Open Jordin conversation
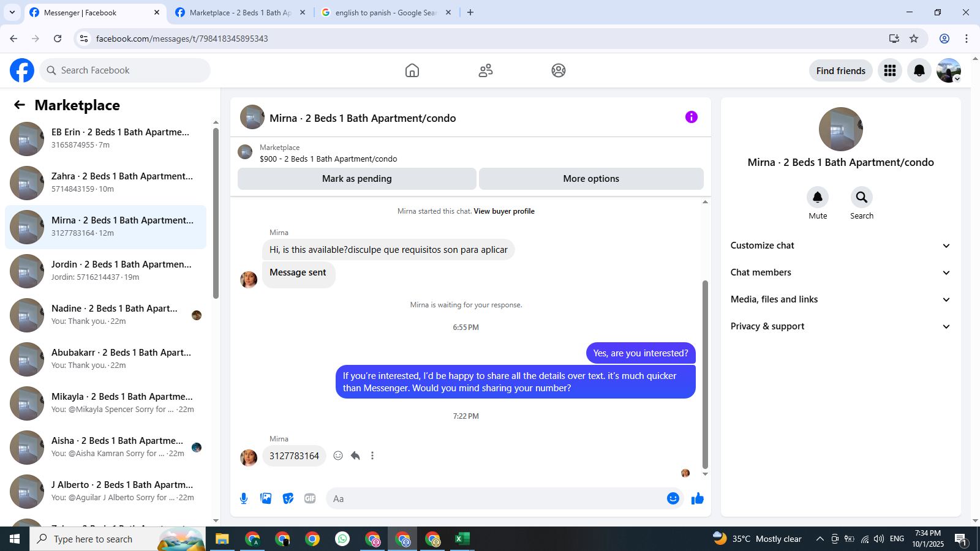The width and height of the screenshot is (980, 551). pyautogui.click(x=105, y=271)
